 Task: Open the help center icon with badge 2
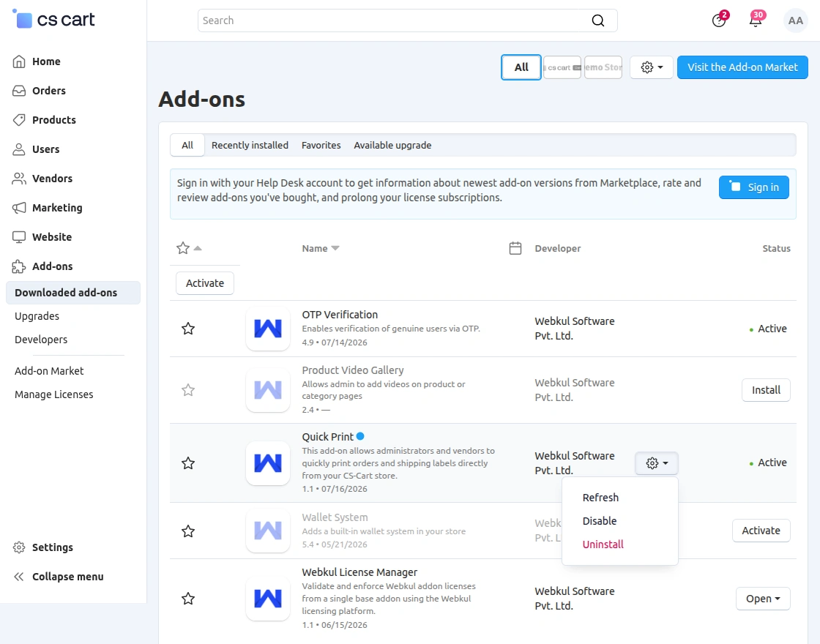719,20
